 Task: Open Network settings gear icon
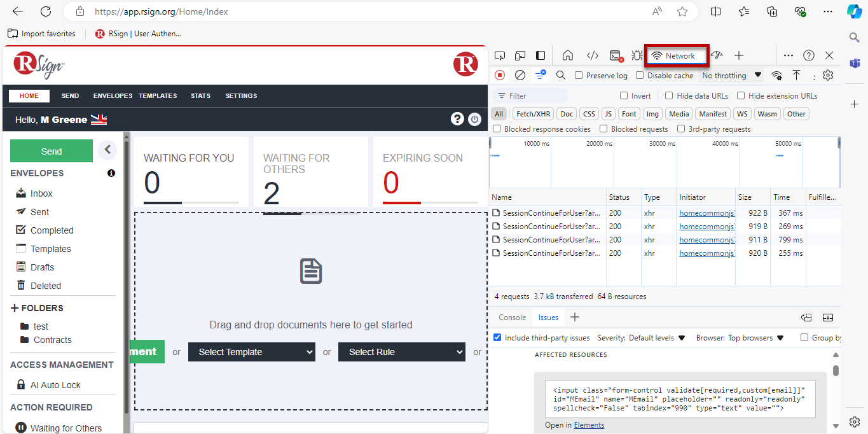827,75
